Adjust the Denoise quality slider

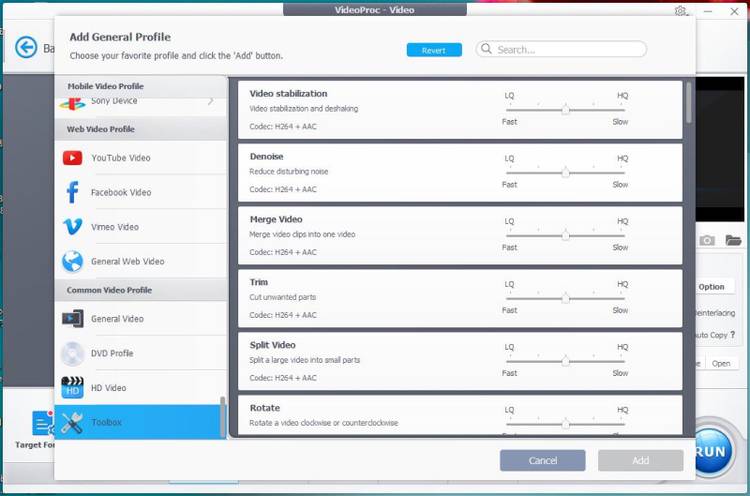[565, 172]
